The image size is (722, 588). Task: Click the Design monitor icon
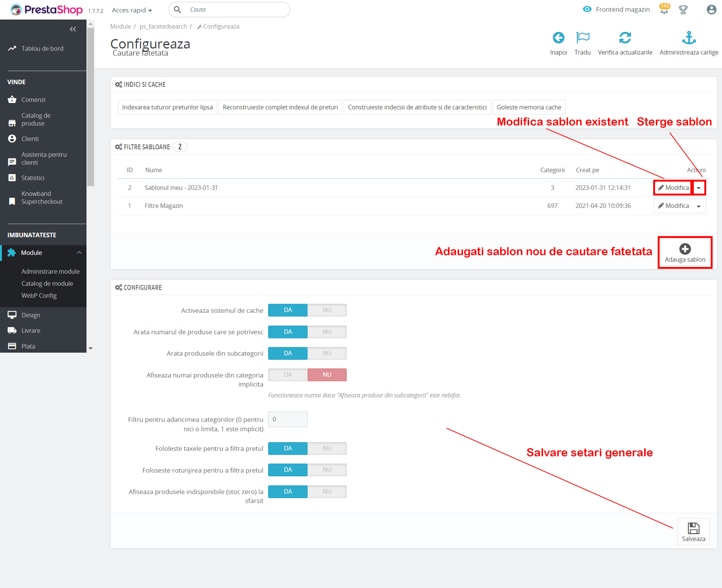point(12,315)
